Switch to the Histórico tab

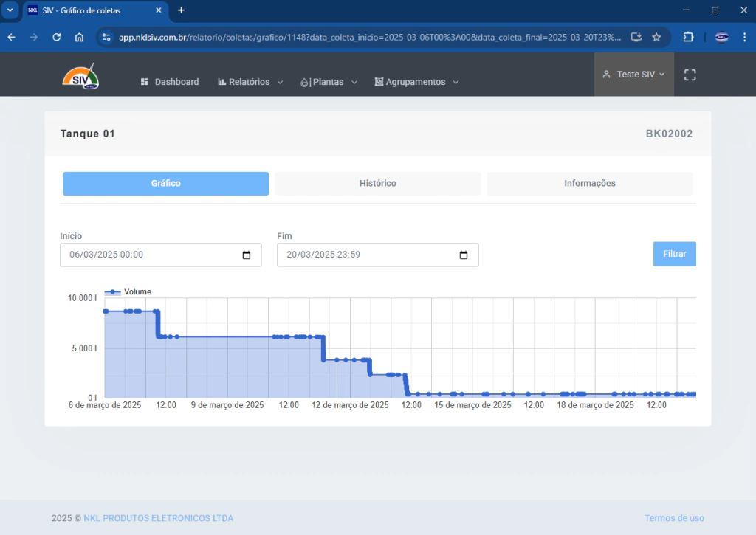pos(377,184)
